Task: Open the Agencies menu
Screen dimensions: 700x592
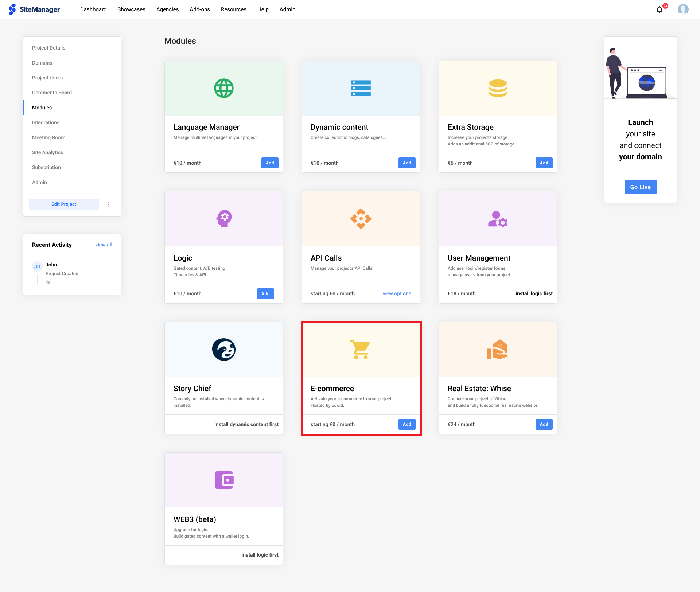Action: (167, 9)
